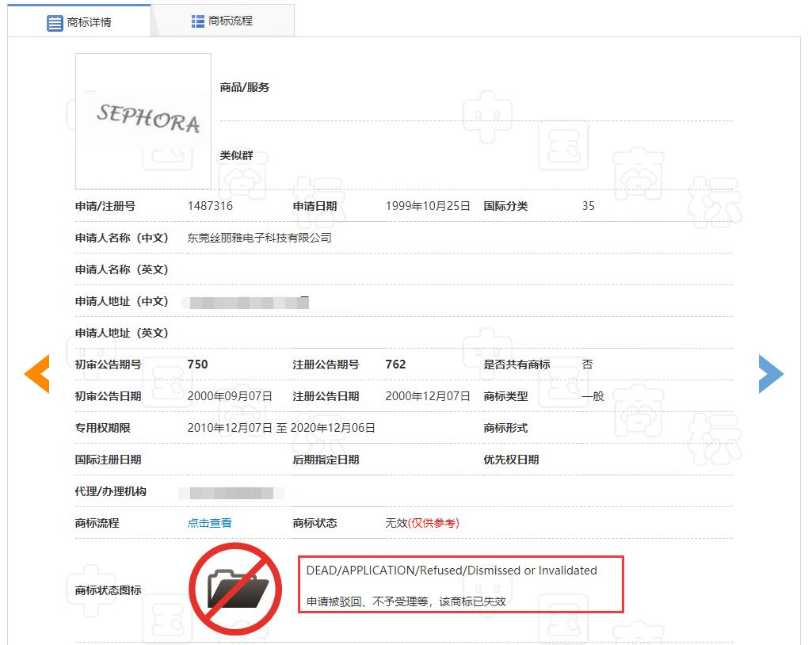Click the 注册公告日期 label

pyautogui.click(x=326, y=396)
